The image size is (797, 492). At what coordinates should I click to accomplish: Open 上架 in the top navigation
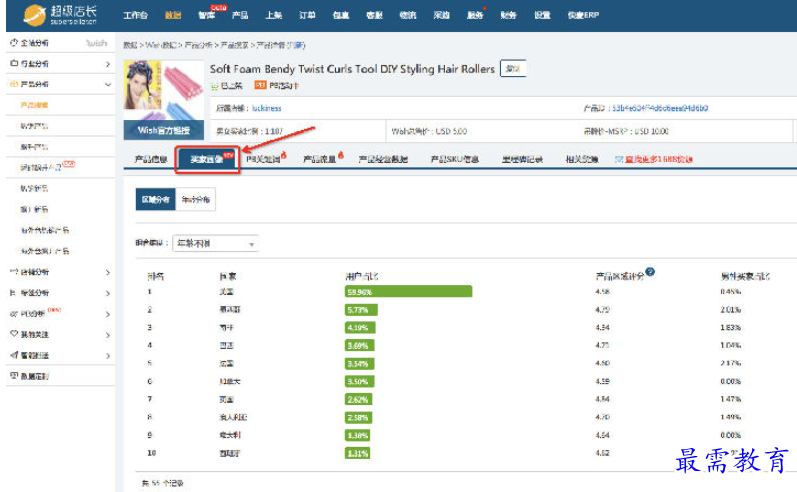[273, 15]
